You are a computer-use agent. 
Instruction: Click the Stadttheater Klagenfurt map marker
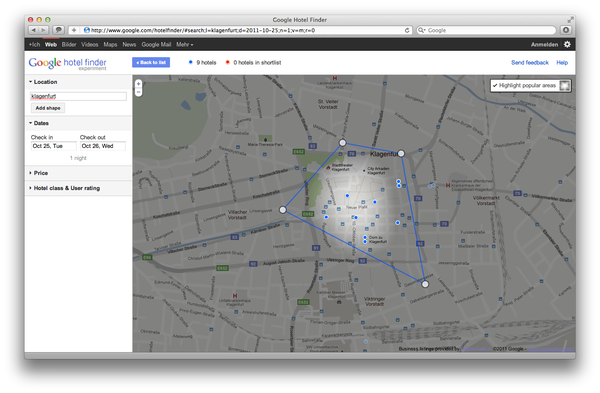pyautogui.click(x=328, y=168)
